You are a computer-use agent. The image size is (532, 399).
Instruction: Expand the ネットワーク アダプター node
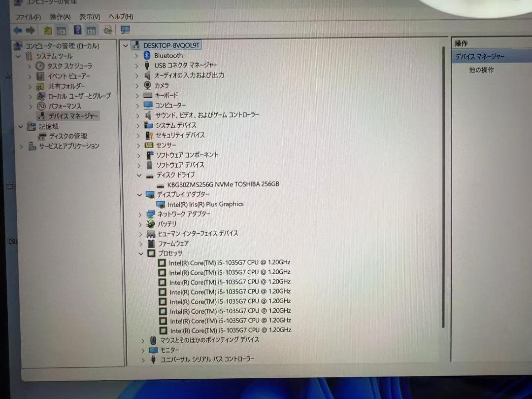tap(140, 215)
